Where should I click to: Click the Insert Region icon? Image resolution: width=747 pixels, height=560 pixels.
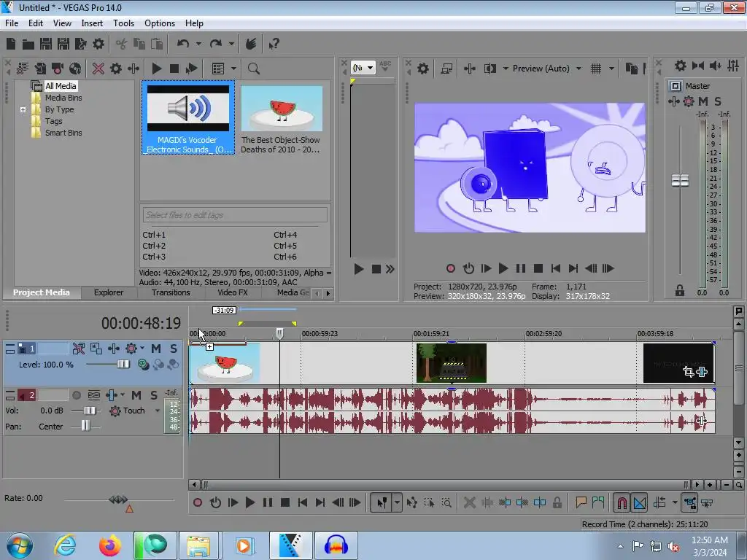coord(598,502)
